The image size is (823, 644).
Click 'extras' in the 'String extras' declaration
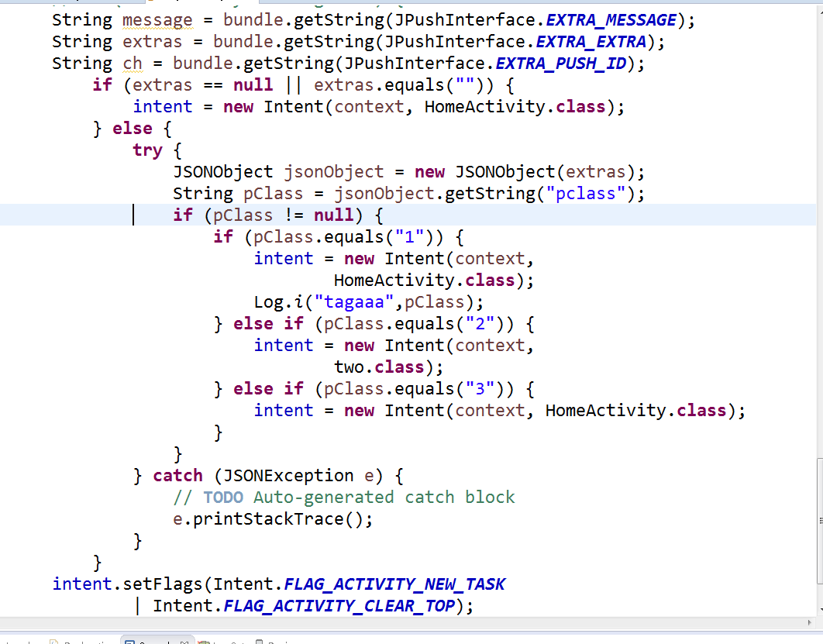click(x=152, y=42)
